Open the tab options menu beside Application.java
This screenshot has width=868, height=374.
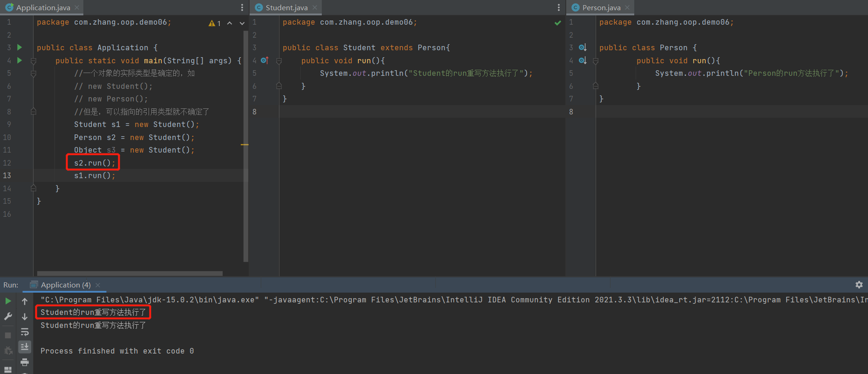(242, 7)
